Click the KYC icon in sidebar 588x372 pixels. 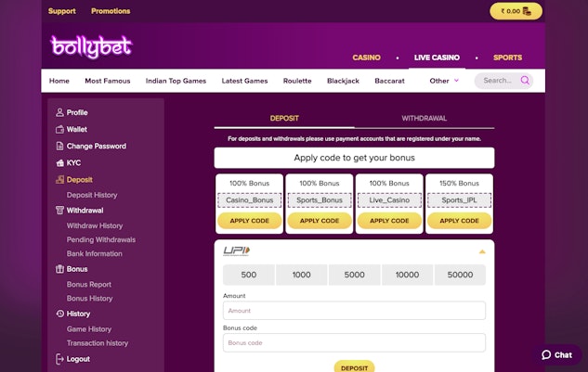pos(60,162)
